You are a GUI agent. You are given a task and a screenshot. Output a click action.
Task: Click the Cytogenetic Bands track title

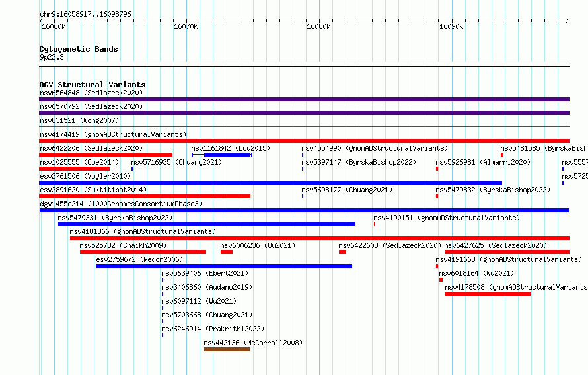pyautogui.click(x=79, y=49)
